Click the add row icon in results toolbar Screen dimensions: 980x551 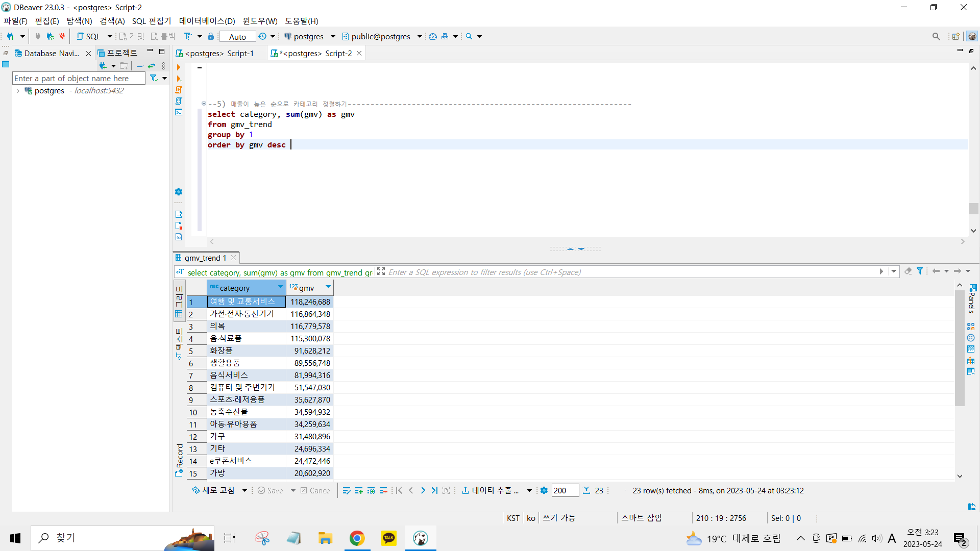point(359,490)
